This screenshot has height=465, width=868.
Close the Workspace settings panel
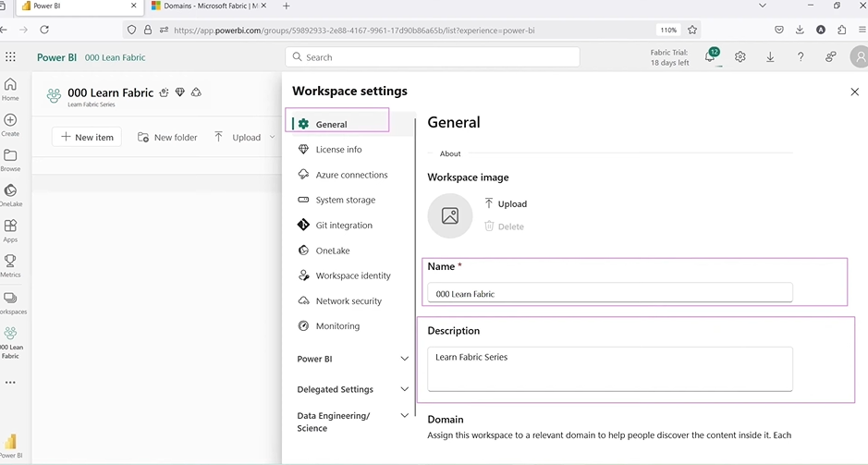(x=855, y=92)
